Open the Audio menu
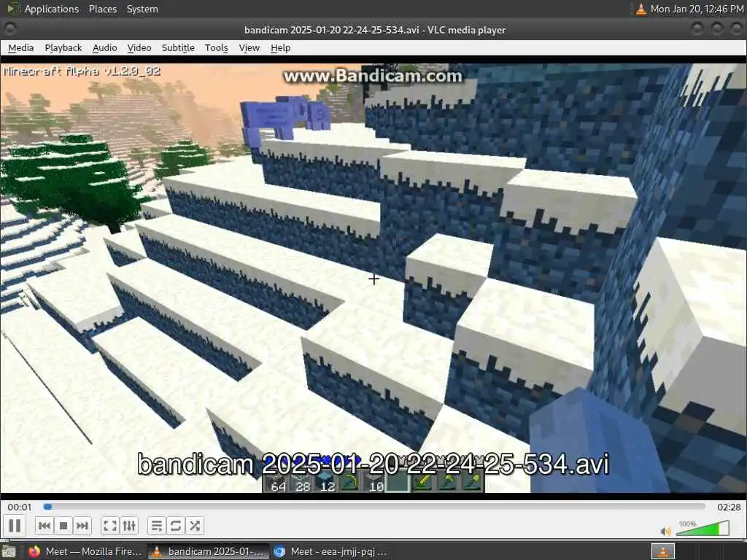The image size is (747, 560). click(x=105, y=47)
